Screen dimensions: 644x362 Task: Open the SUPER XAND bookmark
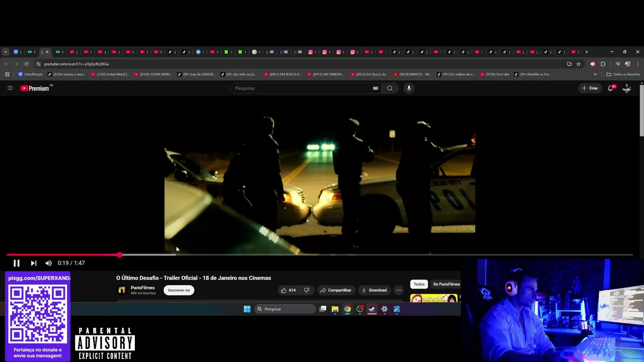(153, 74)
